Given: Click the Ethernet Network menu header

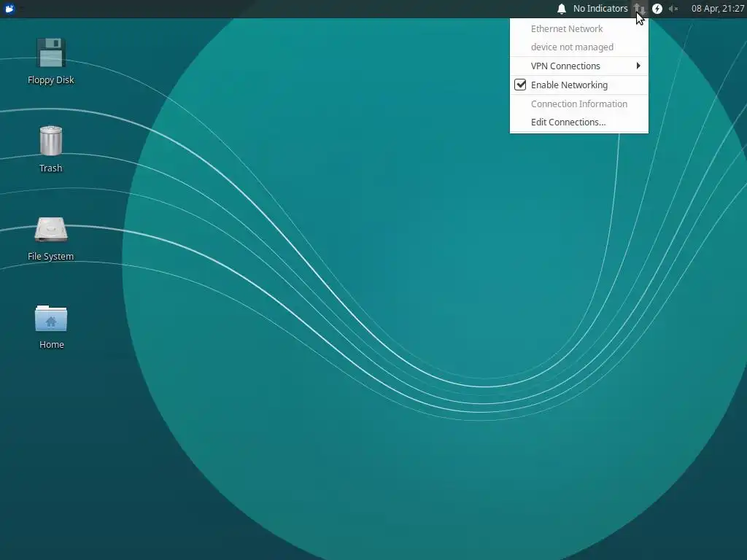Looking at the screenshot, I should (578, 28).
